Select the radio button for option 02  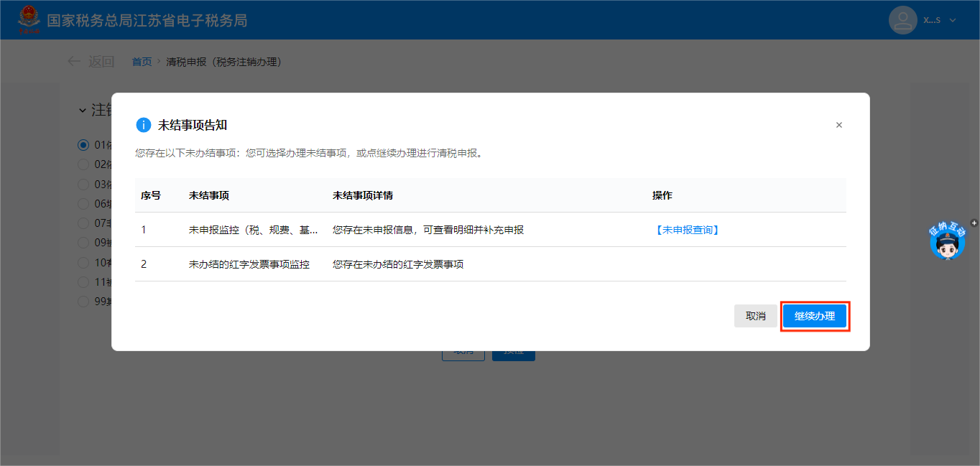click(83, 164)
